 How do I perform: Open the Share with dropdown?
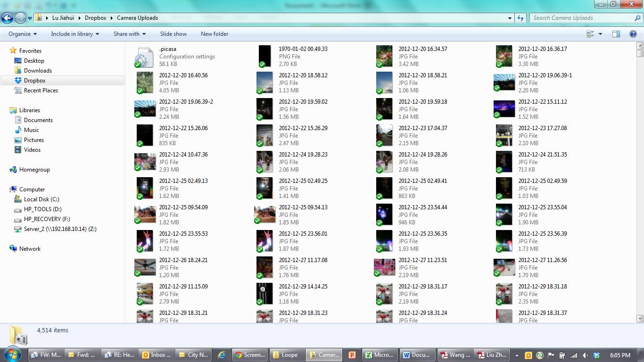point(129,34)
